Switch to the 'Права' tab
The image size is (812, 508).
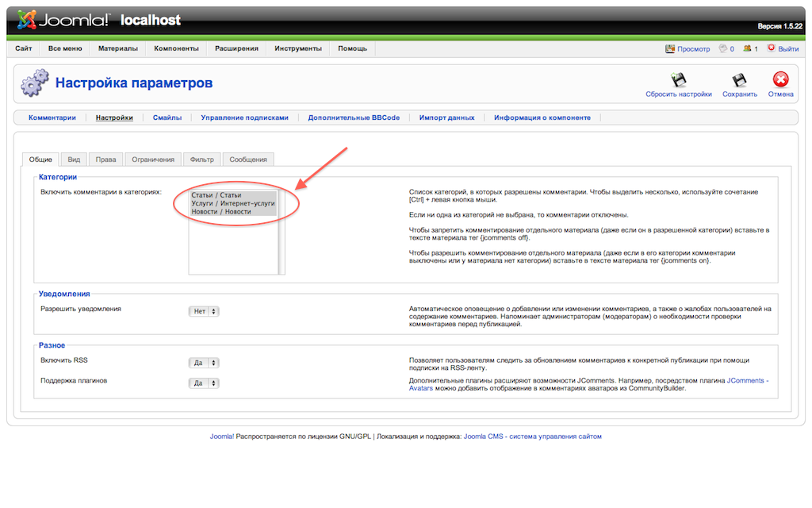(105, 160)
